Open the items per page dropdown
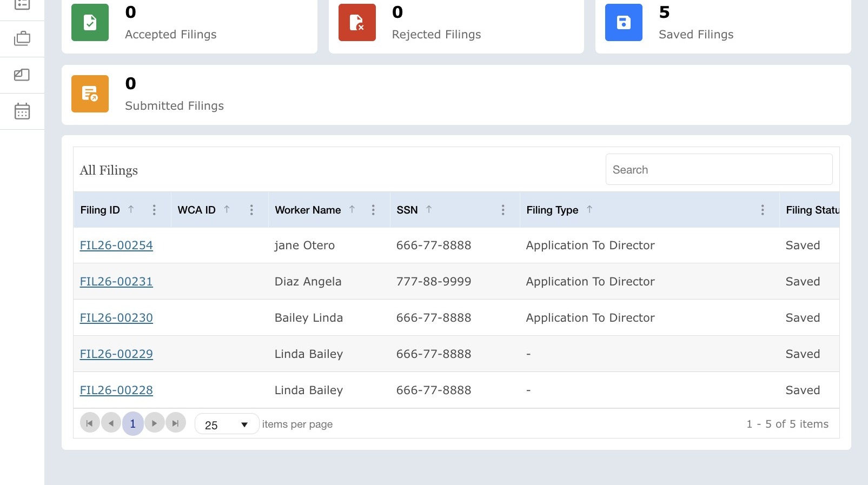The height and width of the screenshot is (485, 868). coord(227,424)
